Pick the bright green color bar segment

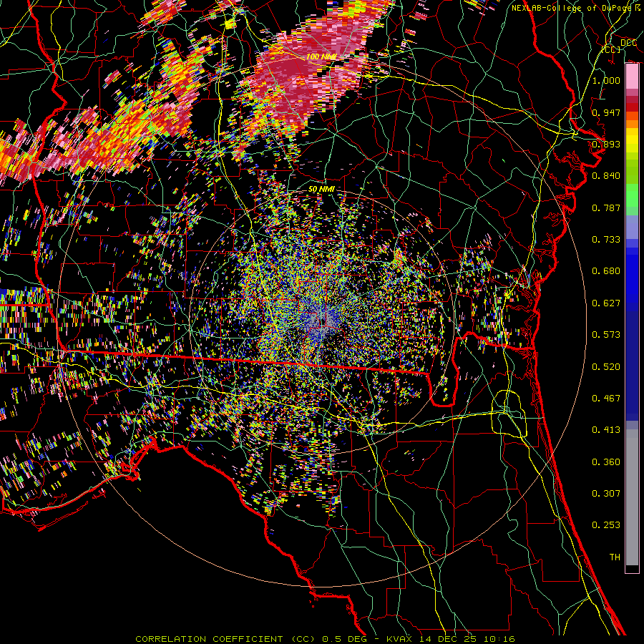point(632,196)
